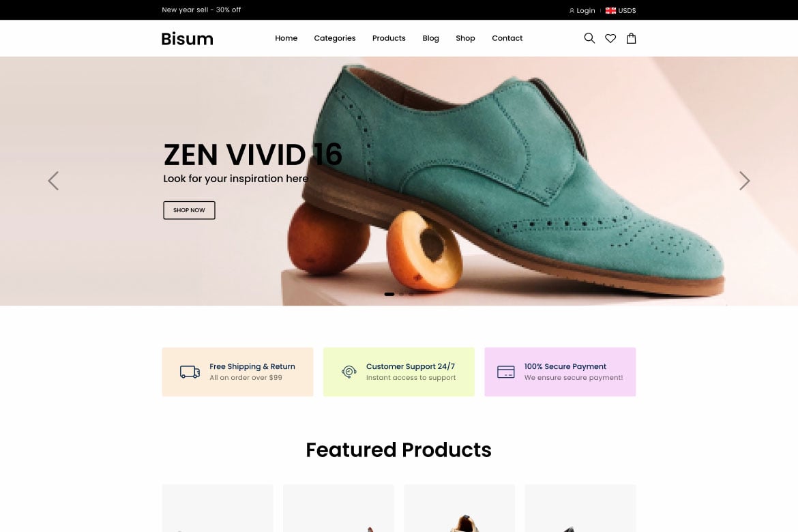Viewport: 798px width, 532px height.
Task: Click the flag icon next to USD$
Action: (610, 10)
